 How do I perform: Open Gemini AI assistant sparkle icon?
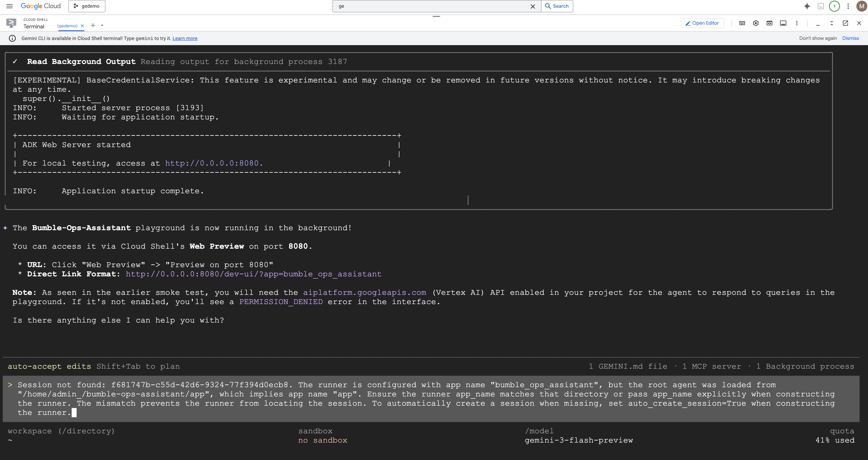(x=807, y=6)
